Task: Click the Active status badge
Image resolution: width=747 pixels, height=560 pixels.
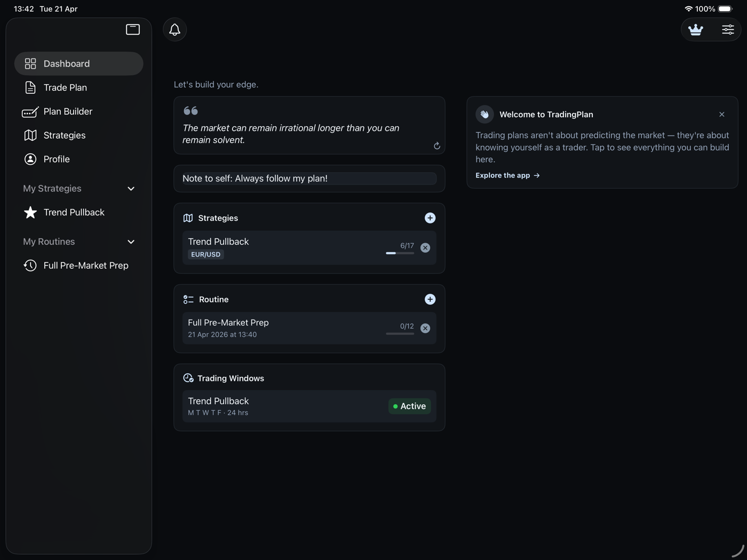Action: pos(409,406)
